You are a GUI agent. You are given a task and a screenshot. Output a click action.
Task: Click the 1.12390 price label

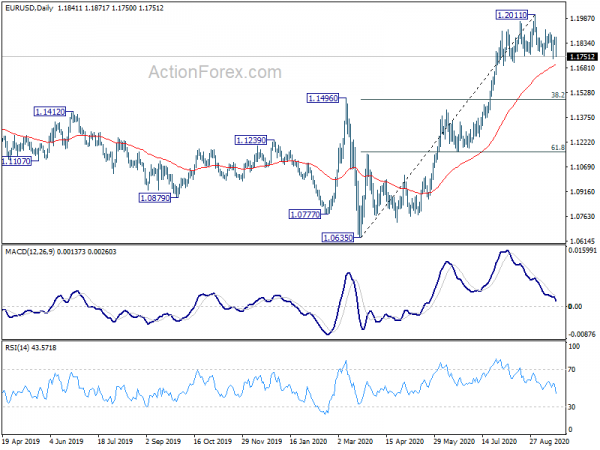[x=250, y=140]
